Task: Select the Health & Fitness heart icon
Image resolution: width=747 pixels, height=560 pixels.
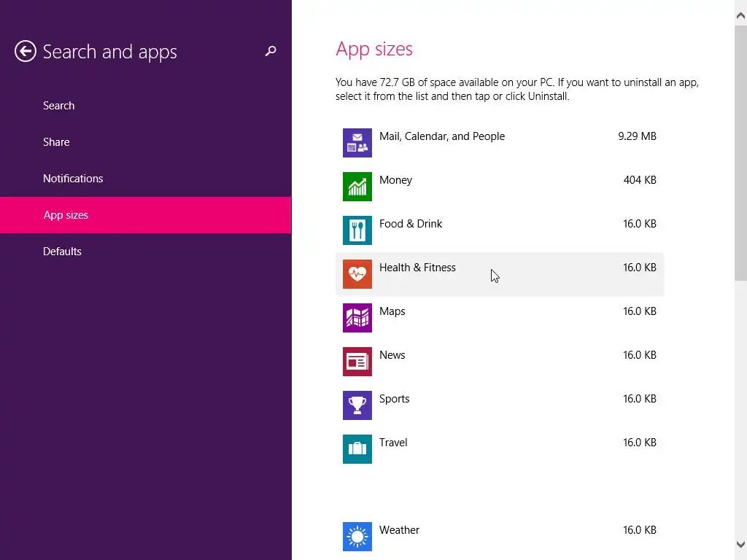Action: tap(357, 274)
